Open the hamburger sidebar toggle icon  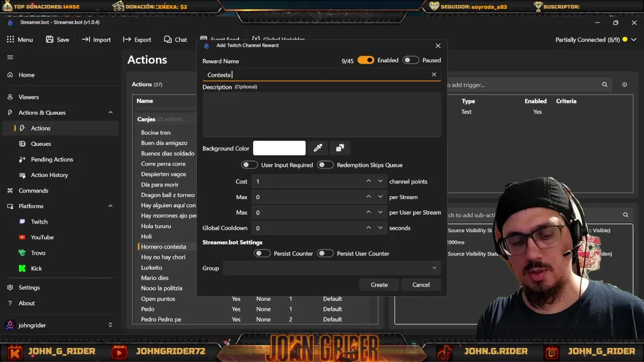coord(10,57)
